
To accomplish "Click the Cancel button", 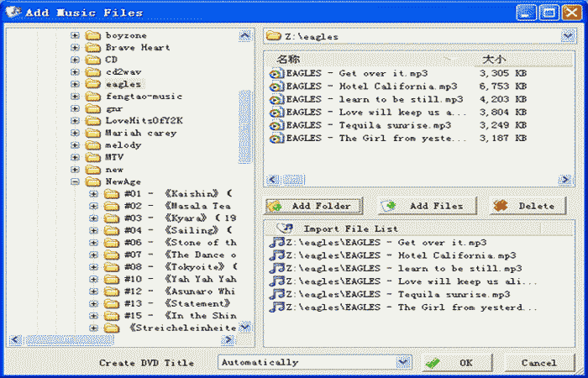I will 538,363.
